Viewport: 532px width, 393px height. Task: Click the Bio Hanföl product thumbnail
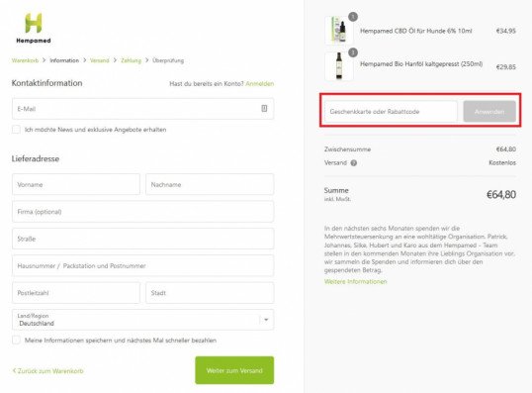coord(338,66)
